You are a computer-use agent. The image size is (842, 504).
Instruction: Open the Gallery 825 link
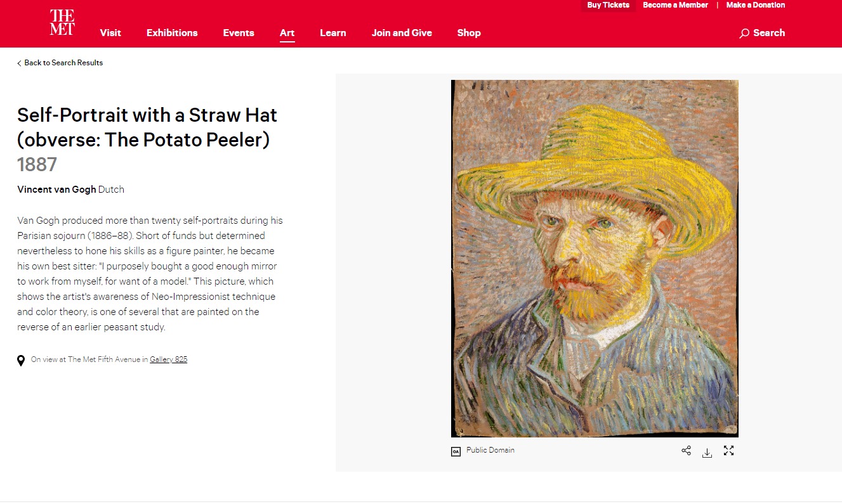pos(168,359)
